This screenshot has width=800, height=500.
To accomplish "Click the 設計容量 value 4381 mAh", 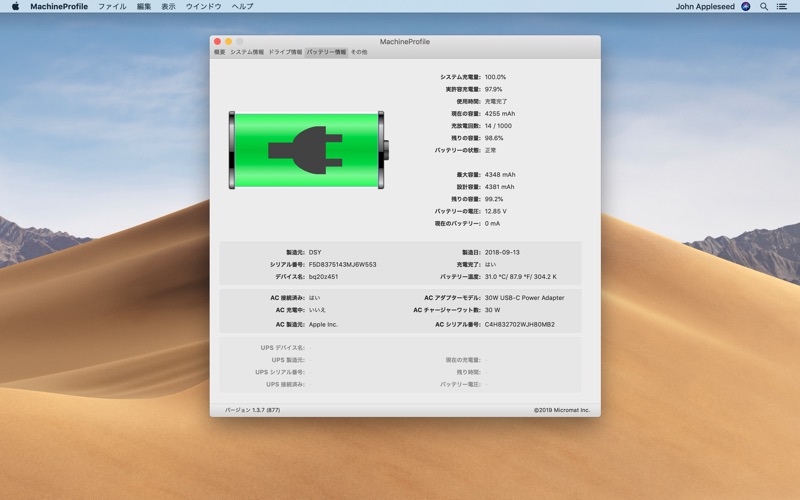I will pos(499,187).
